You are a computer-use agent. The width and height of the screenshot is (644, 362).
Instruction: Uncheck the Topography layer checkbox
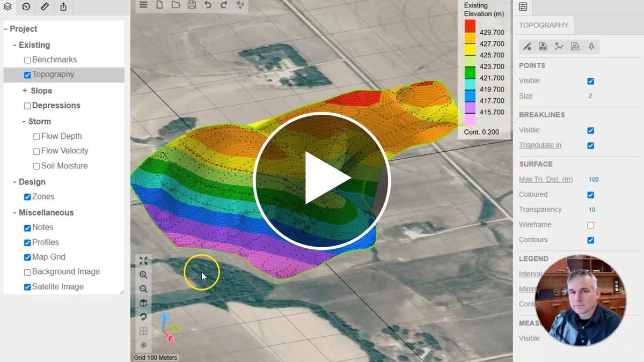[27, 75]
